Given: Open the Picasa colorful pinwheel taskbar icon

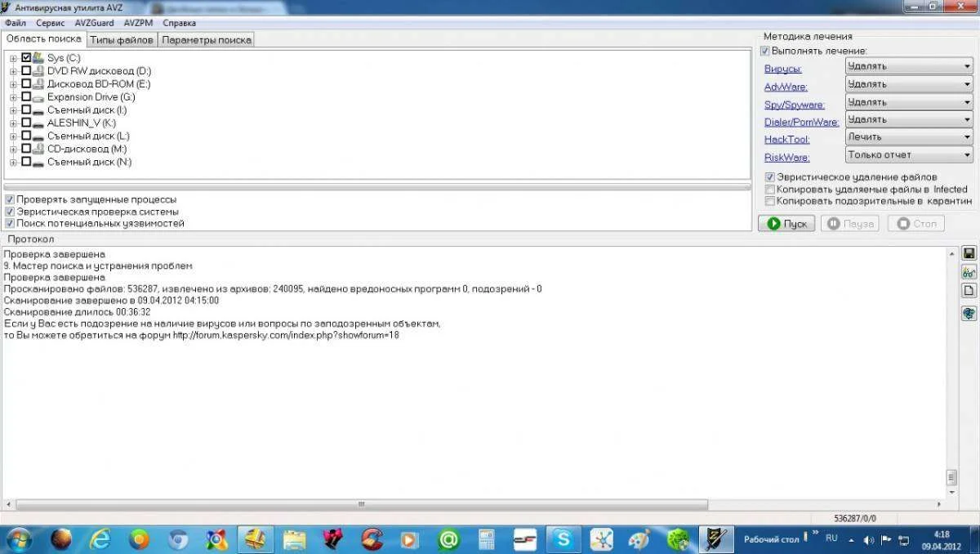Looking at the screenshot, I should [x=216, y=539].
